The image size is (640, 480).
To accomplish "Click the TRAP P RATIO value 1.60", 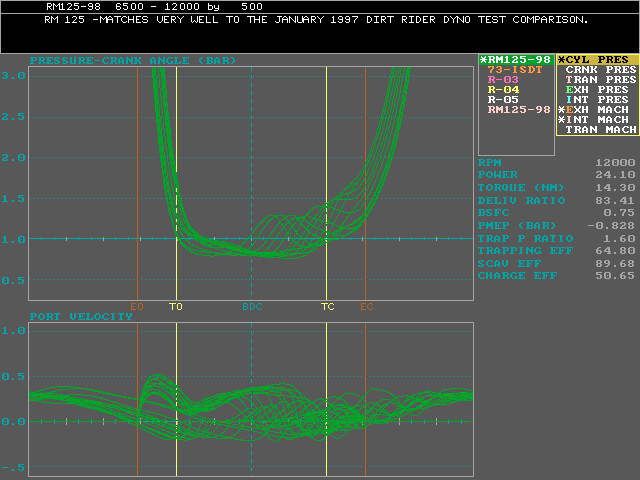I will (x=619, y=238).
